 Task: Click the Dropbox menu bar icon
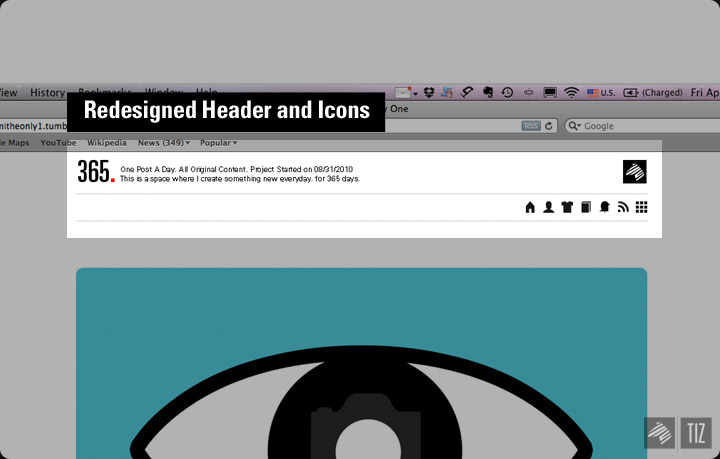coord(429,92)
